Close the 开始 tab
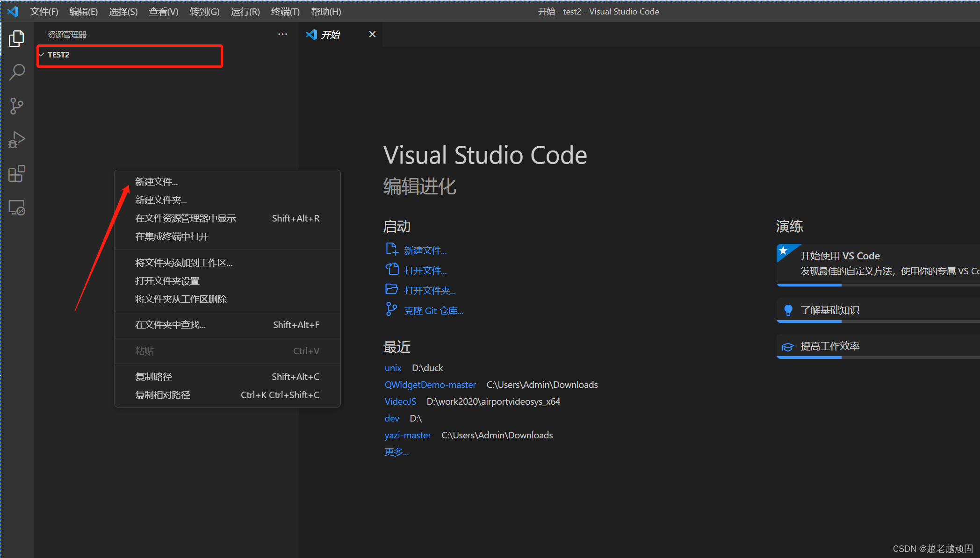 click(372, 34)
